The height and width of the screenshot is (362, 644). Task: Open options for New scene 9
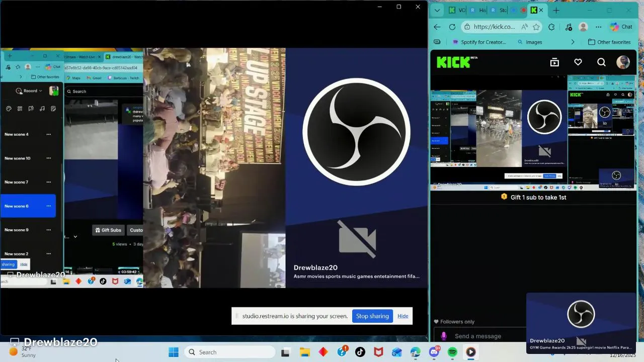tap(48, 230)
